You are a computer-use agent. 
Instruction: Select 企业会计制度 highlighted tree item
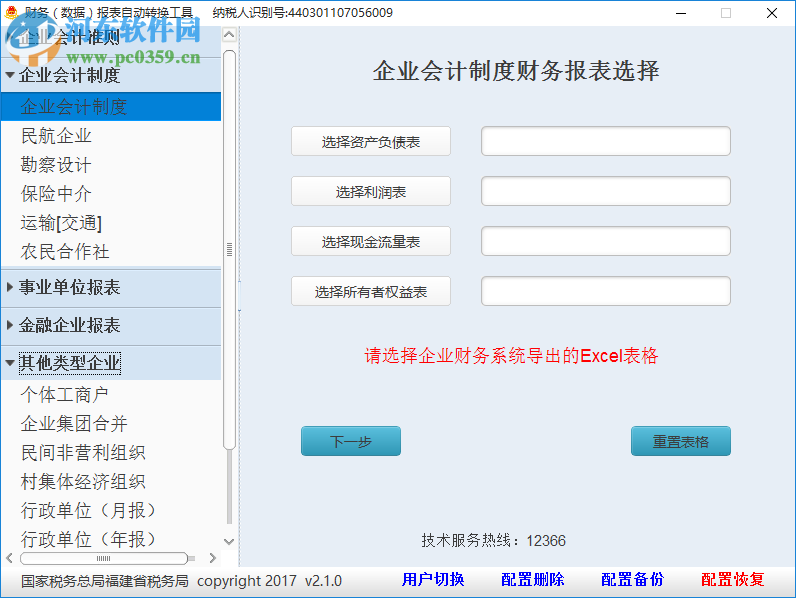coord(111,107)
